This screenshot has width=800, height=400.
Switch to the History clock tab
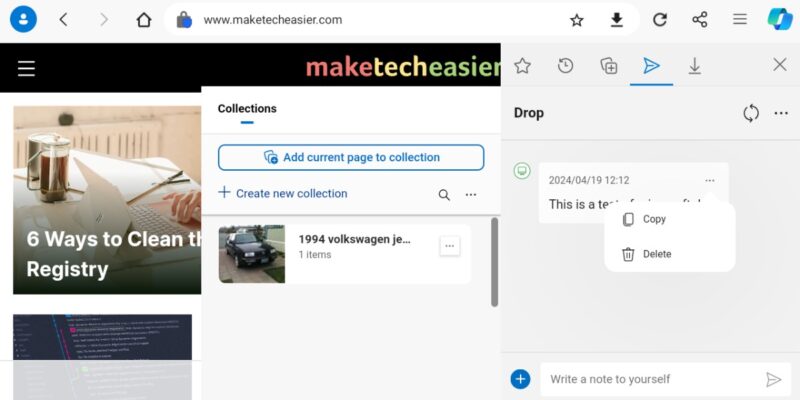coord(565,66)
